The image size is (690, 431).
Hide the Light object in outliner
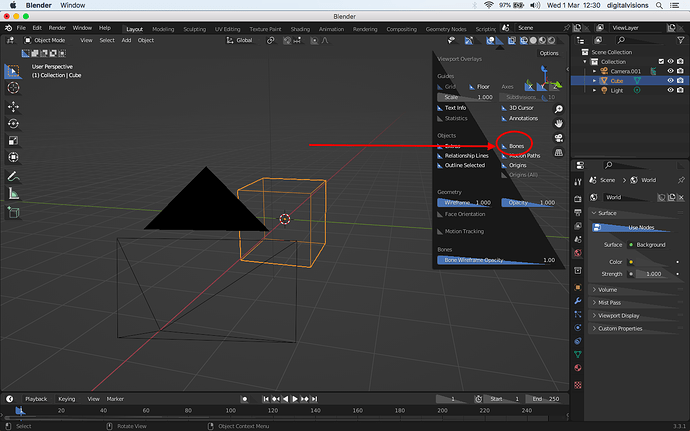[670, 90]
